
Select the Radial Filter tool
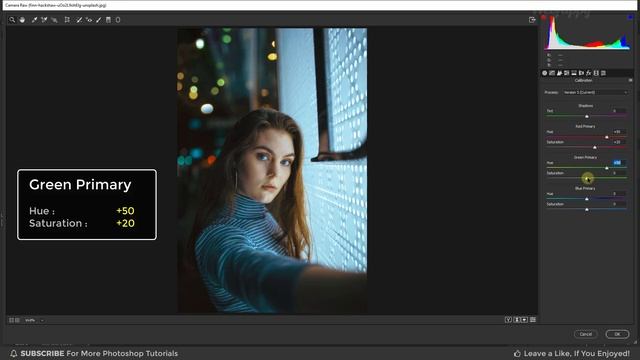click(118, 20)
